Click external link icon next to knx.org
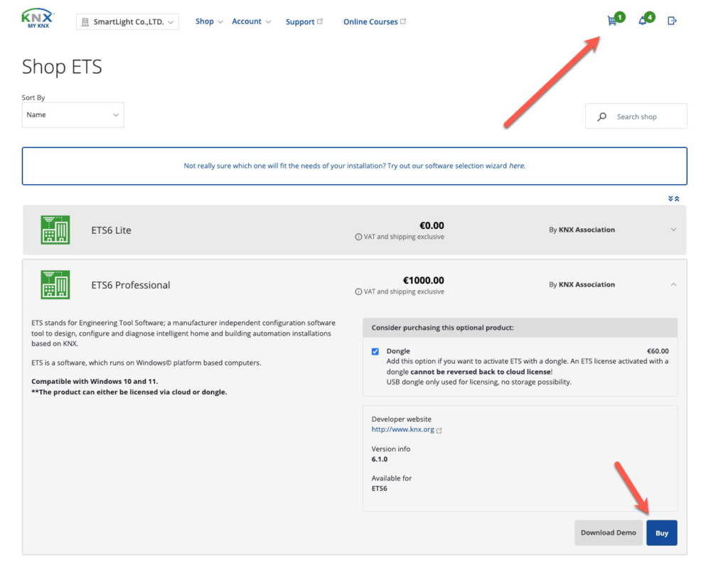This screenshot has width=728, height=568. [x=439, y=431]
